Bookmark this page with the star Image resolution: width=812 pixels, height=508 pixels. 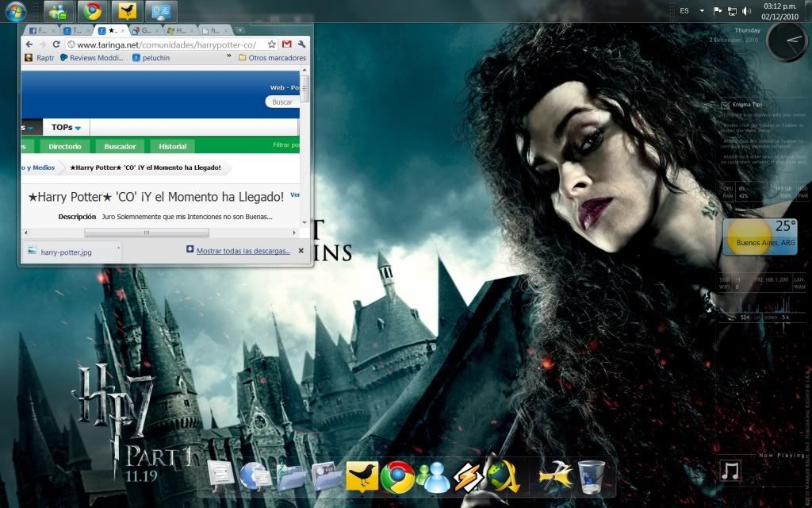pos(272,44)
